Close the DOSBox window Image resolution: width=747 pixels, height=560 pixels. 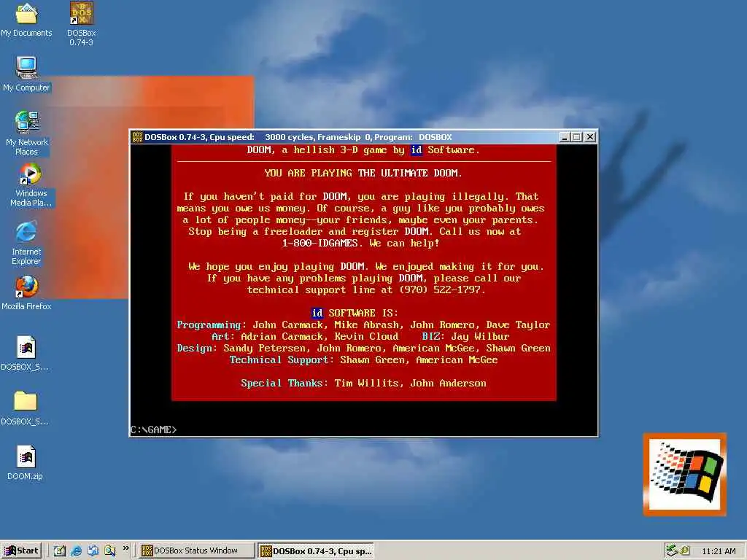coord(589,137)
